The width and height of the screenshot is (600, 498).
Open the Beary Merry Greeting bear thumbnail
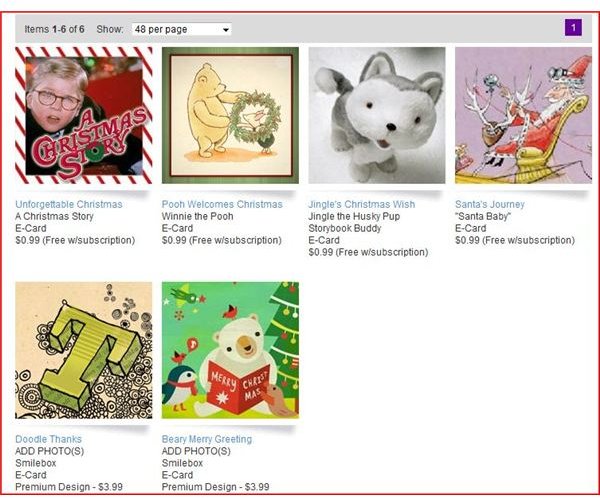point(230,350)
